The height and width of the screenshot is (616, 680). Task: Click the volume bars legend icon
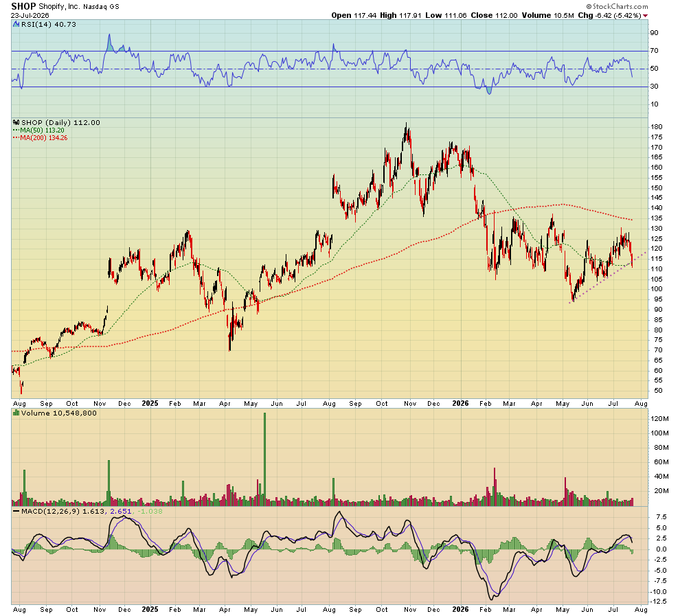click(16, 413)
